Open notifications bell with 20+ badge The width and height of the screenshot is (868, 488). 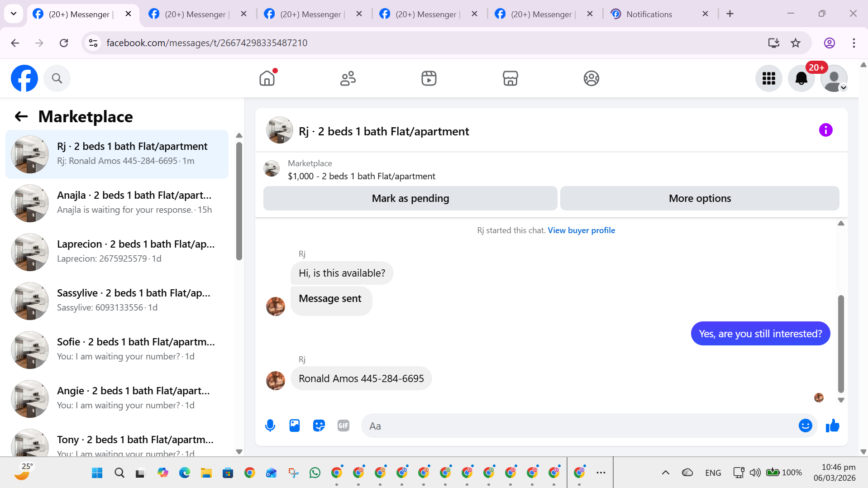click(801, 78)
